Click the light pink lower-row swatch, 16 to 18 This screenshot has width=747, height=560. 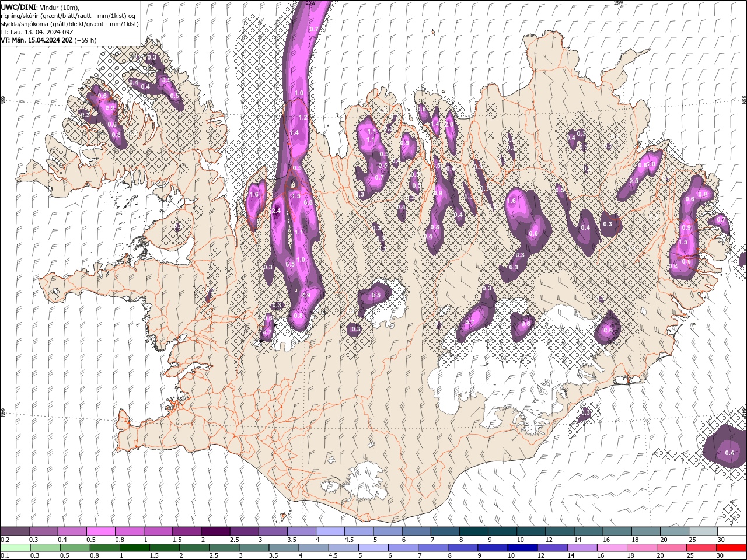click(x=611, y=547)
